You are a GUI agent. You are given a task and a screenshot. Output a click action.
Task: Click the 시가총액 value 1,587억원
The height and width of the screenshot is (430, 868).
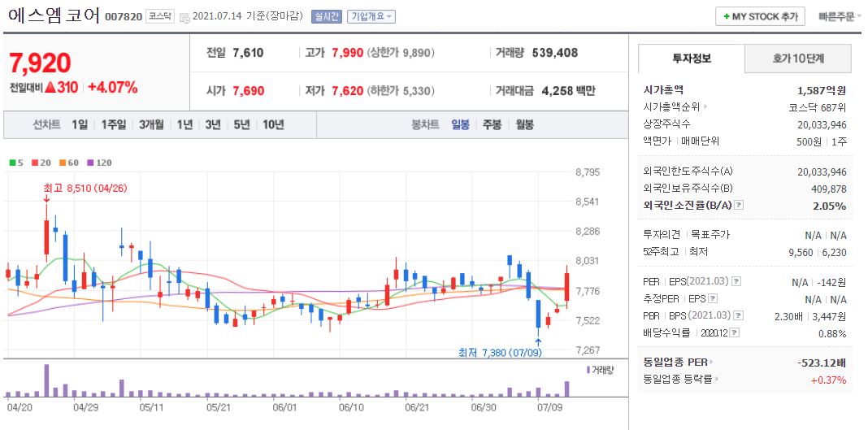click(x=822, y=90)
